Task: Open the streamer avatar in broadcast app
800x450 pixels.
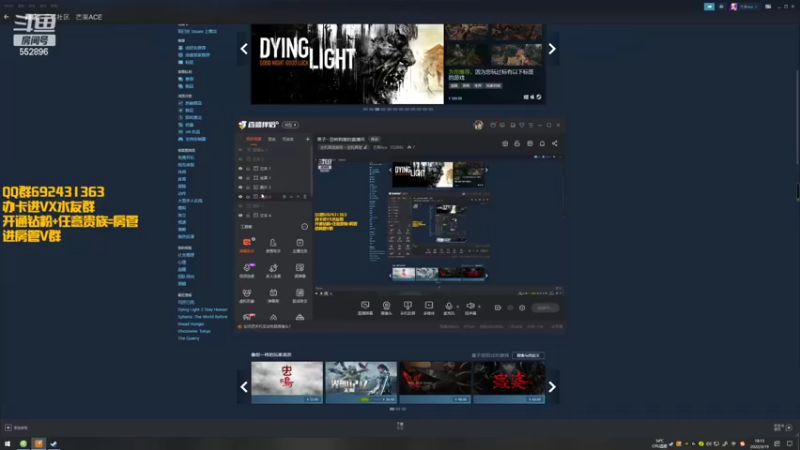Action: (x=478, y=125)
